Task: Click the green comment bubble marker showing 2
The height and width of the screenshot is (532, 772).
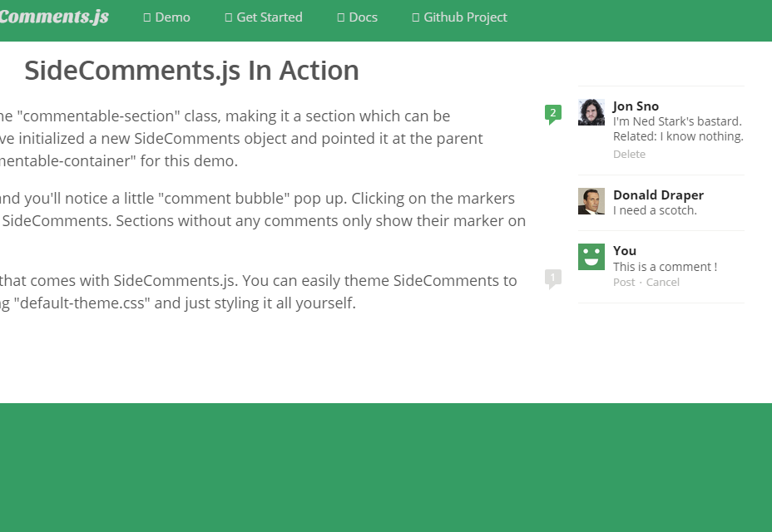Action: pyautogui.click(x=552, y=113)
